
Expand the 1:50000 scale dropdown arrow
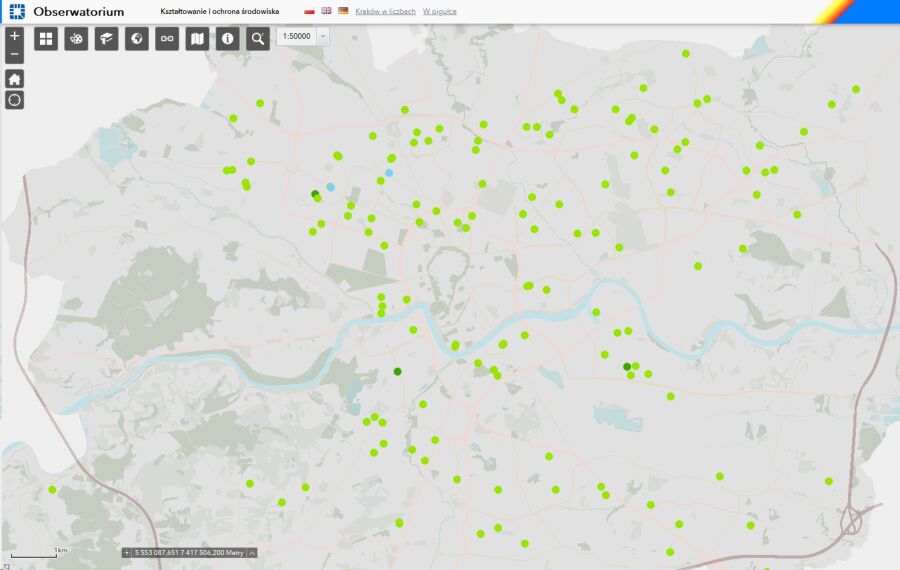322,36
